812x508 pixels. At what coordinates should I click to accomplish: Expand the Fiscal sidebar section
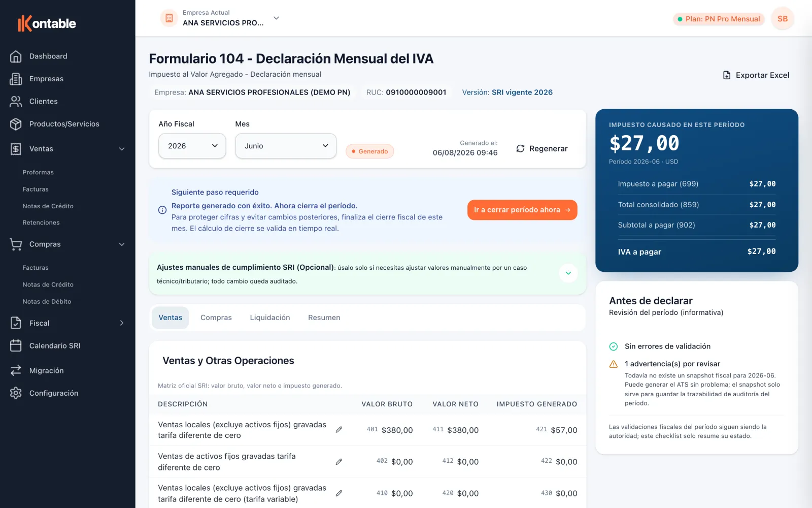(122, 323)
